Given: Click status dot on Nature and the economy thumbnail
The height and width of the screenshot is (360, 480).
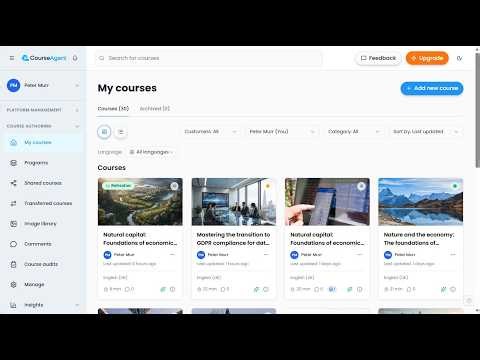Looking at the screenshot, I should [x=455, y=186].
